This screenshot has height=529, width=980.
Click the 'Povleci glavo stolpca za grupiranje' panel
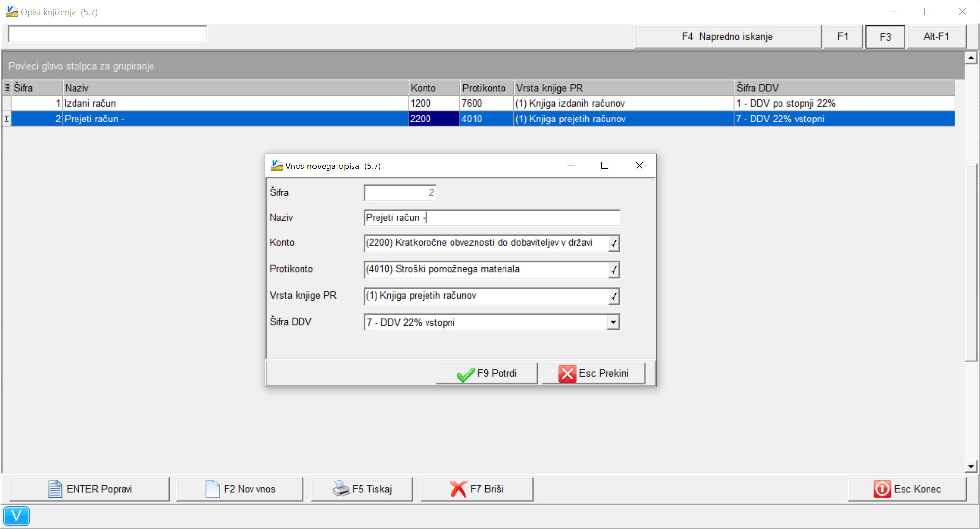(x=483, y=66)
